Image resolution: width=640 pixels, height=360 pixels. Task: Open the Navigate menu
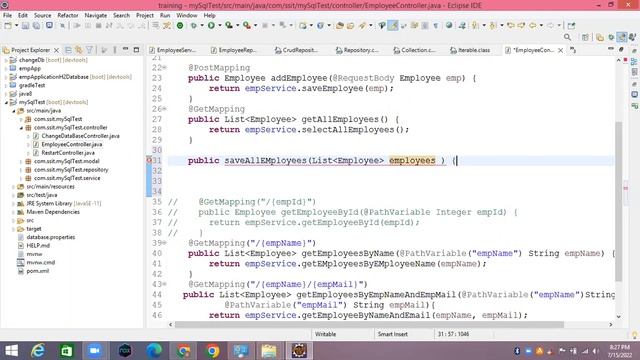tap(96, 15)
